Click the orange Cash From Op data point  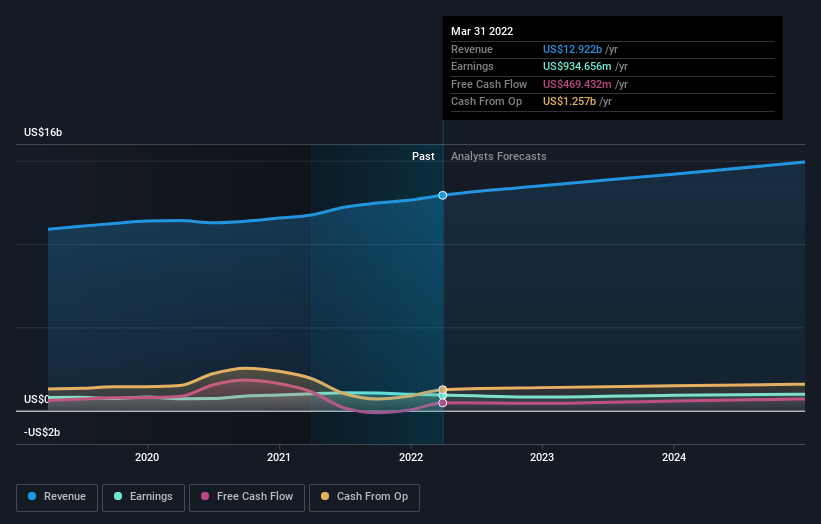tap(442, 389)
